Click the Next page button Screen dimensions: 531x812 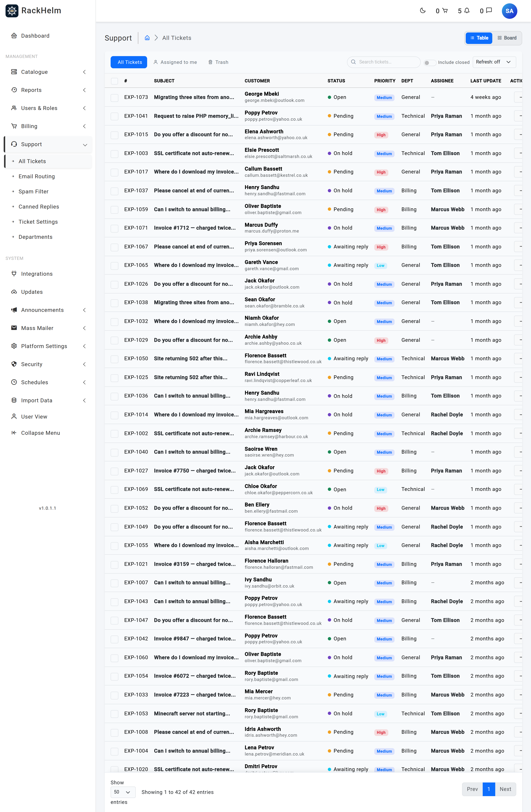click(x=505, y=789)
